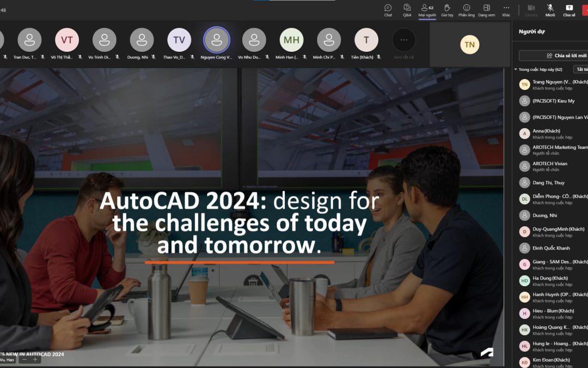Click the MH avatar of Minh Han
Viewport: 588px width, 368px height.
(x=291, y=40)
